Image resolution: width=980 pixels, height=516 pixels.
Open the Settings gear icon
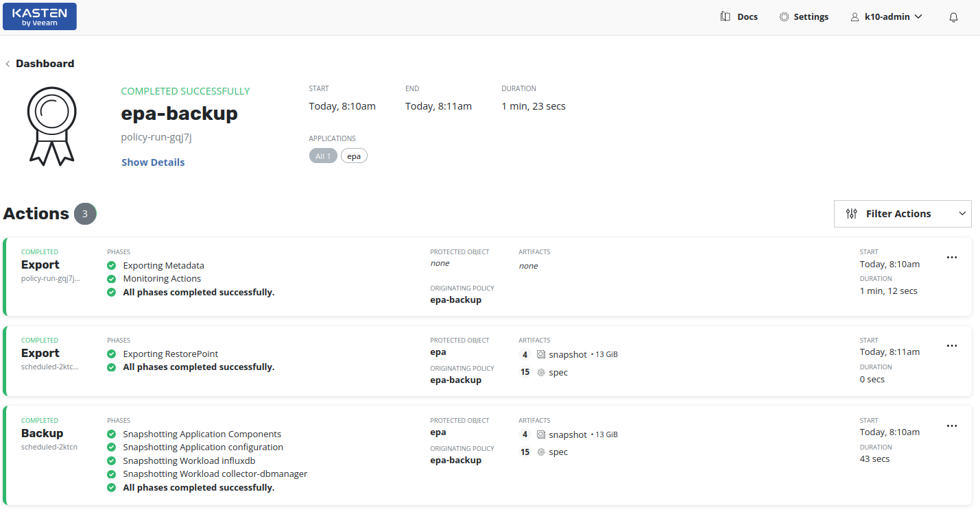click(784, 16)
